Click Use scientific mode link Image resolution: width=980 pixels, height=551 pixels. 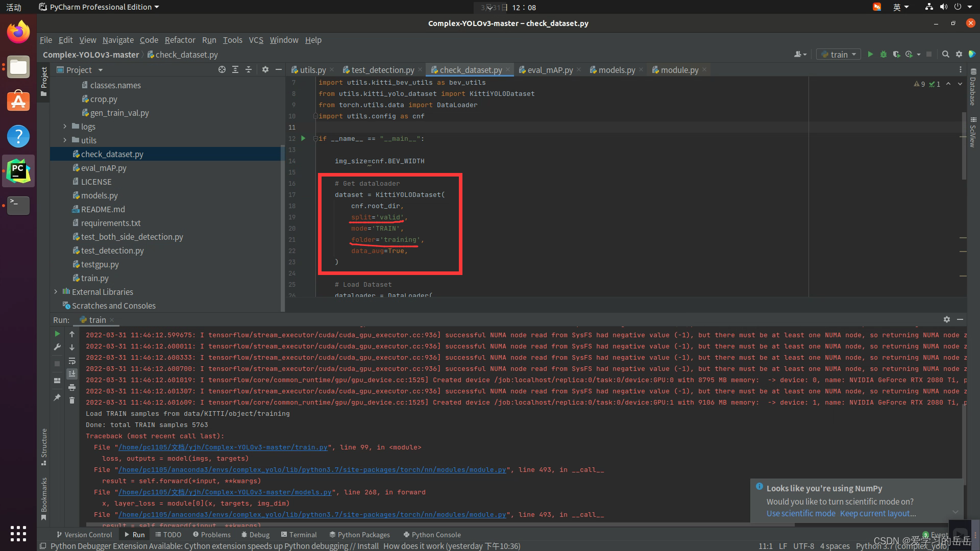tap(800, 513)
